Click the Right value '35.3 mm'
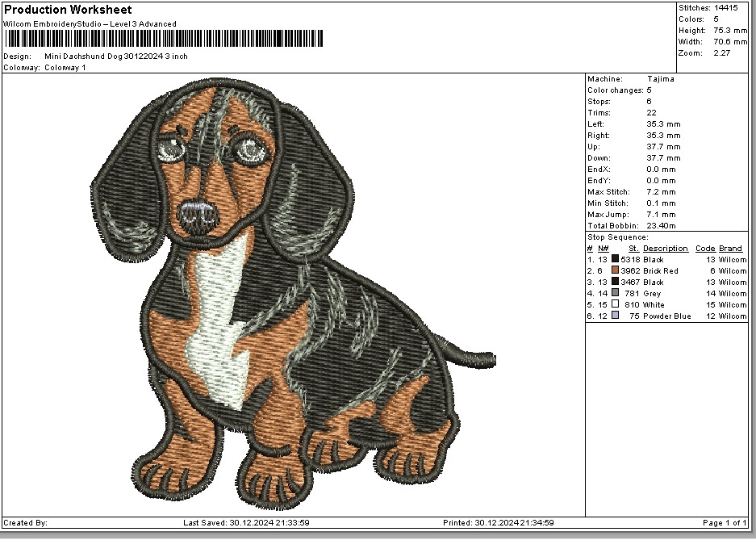The image size is (756, 540). (663, 136)
